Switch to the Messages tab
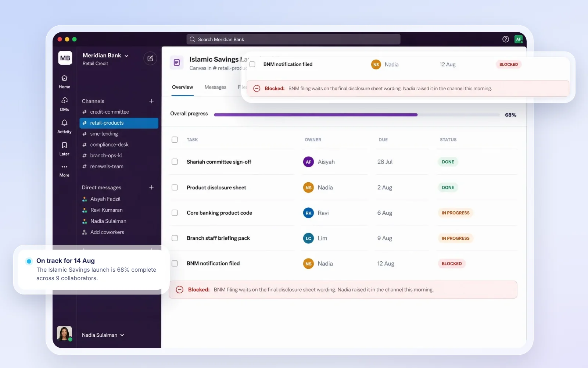The image size is (588, 368). point(215,87)
